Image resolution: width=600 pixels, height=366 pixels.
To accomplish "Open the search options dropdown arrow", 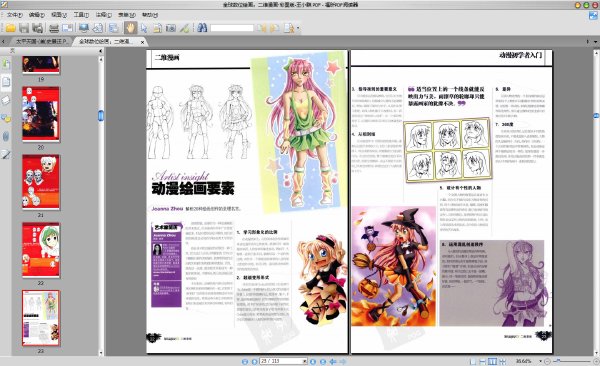I will pyautogui.click(x=298, y=28).
